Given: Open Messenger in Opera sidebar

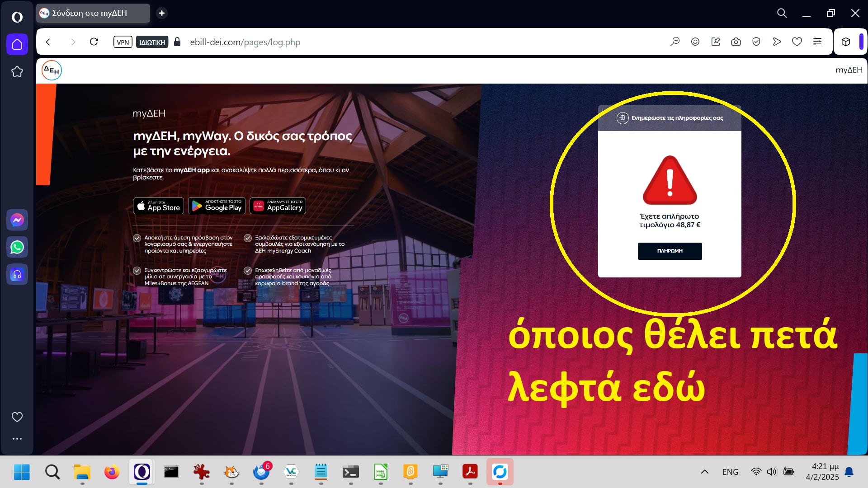Looking at the screenshot, I should pyautogui.click(x=17, y=220).
